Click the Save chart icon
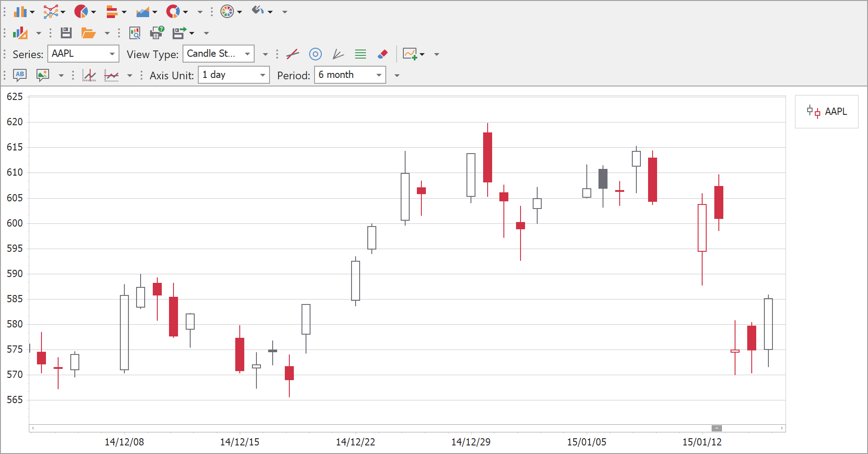 [66, 33]
